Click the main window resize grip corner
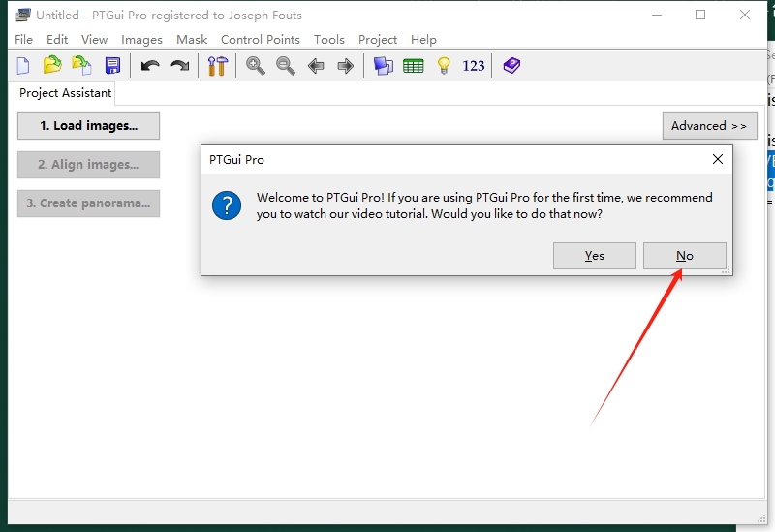The image size is (775, 532). coord(761,518)
